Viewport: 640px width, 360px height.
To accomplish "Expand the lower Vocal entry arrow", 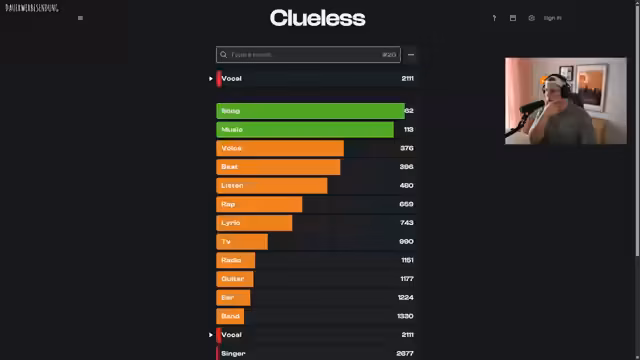I will pyautogui.click(x=211, y=335).
